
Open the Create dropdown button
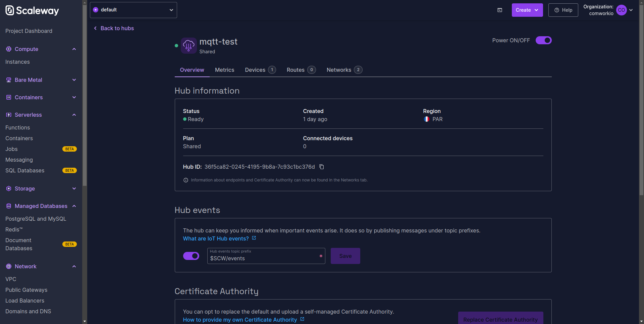click(527, 10)
